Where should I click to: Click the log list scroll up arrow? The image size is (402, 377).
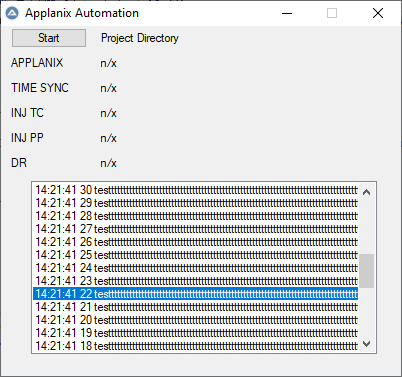pos(367,192)
